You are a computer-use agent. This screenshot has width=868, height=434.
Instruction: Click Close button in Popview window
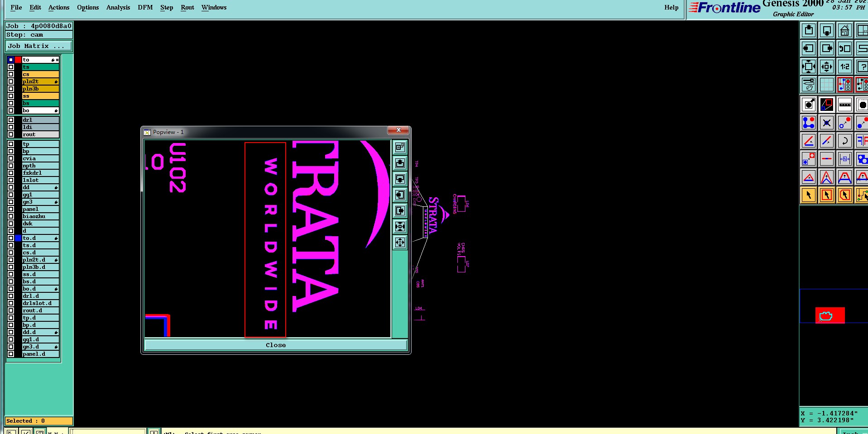point(276,345)
